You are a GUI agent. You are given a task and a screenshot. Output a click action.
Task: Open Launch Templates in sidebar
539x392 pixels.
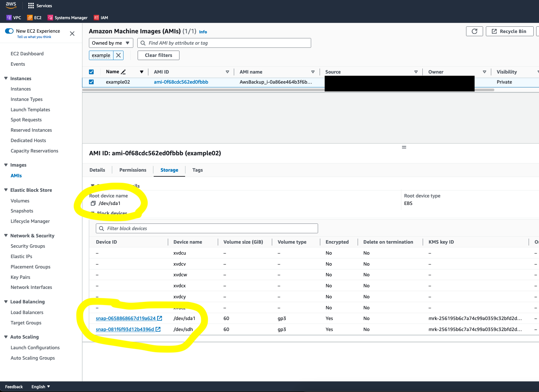pyautogui.click(x=30, y=110)
